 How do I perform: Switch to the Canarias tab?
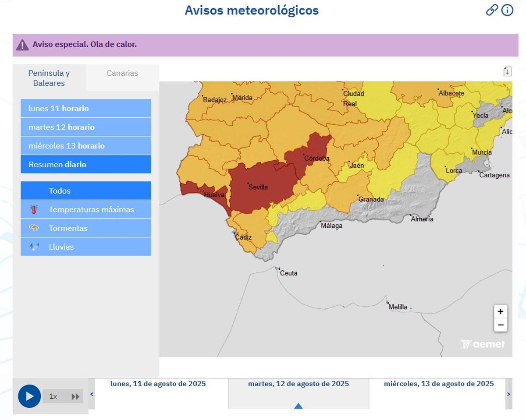click(x=122, y=73)
